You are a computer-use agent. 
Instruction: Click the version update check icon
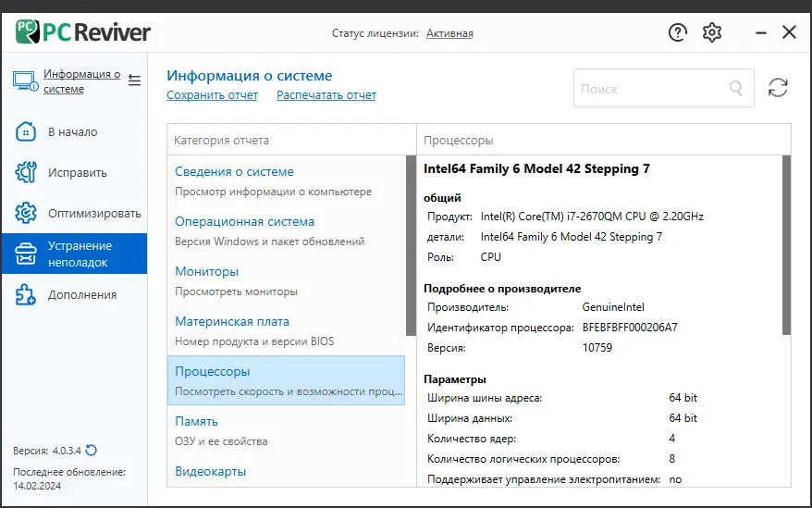coord(92,451)
